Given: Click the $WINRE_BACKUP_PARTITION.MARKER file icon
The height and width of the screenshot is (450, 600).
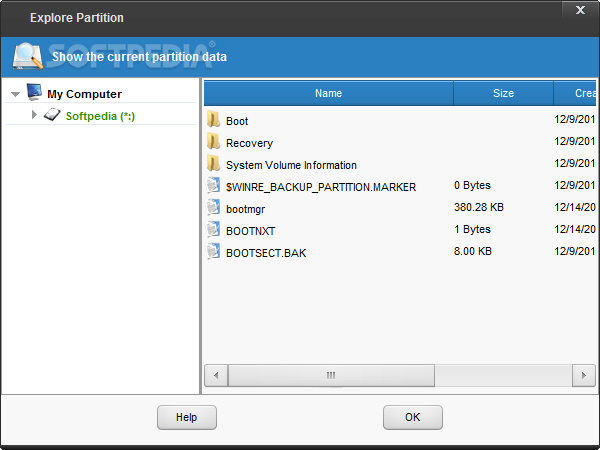Looking at the screenshot, I should (x=213, y=185).
